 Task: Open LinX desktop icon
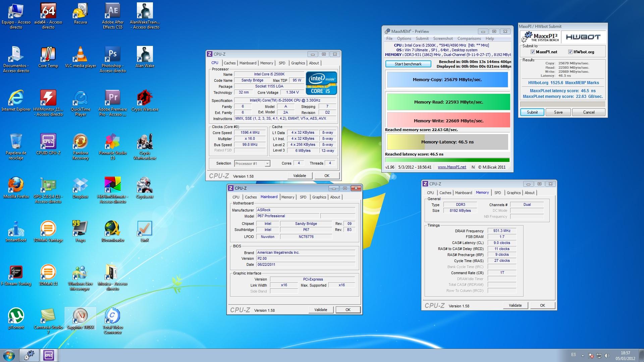point(145,231)
